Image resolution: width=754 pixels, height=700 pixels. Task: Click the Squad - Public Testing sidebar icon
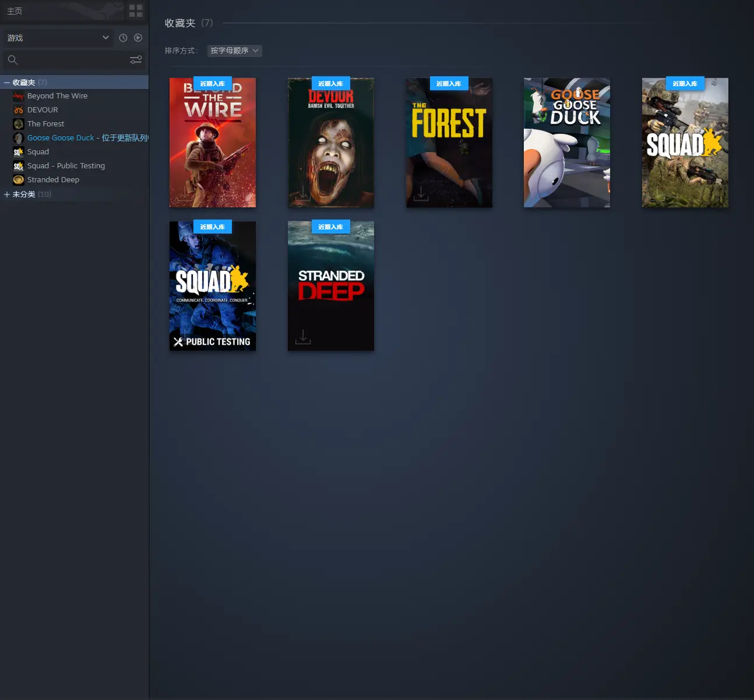tap(19, 166)
